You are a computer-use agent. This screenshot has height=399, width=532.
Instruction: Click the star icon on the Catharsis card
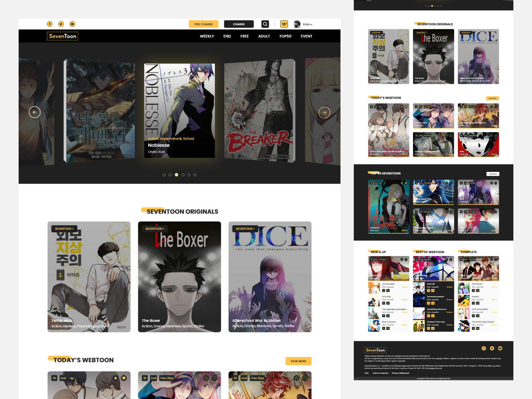point(402,183)
